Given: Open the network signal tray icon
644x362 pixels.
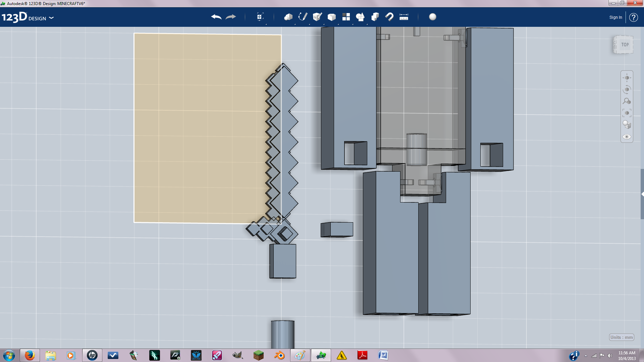Looking at the screenshot, I should click(x=594, y=356).
